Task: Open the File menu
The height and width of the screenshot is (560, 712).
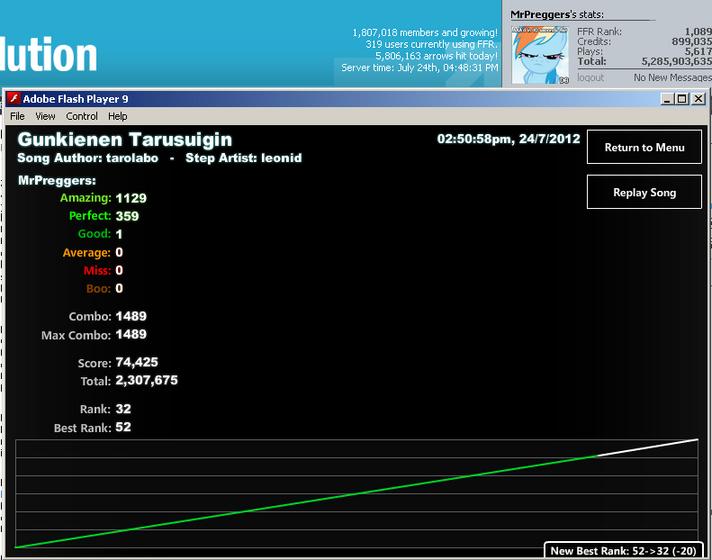Action: coord(17,116)
